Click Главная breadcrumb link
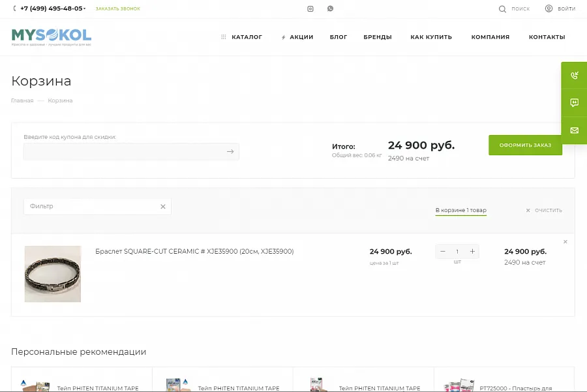 point(22,100)
